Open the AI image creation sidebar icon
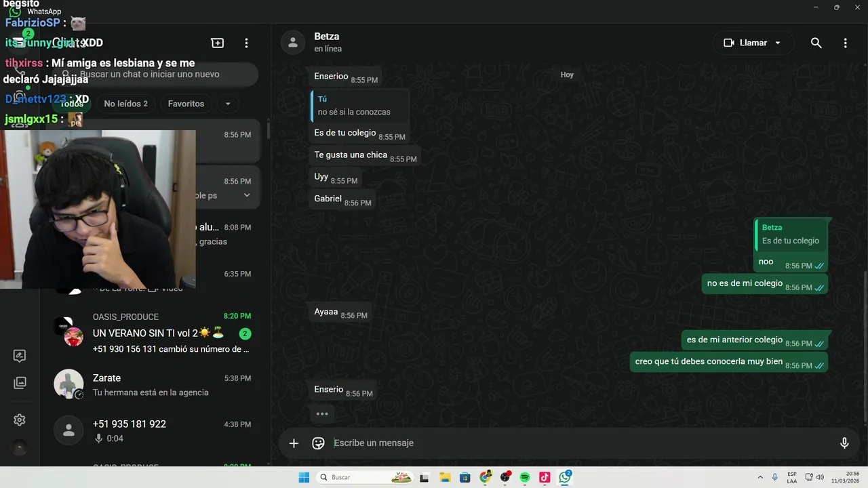 (x=20, y=356)
